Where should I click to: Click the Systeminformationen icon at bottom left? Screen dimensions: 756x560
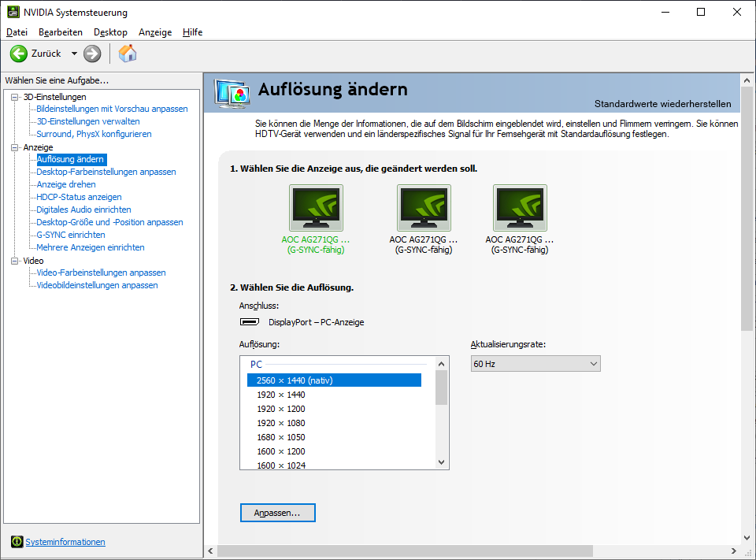[x=17, y=542]
